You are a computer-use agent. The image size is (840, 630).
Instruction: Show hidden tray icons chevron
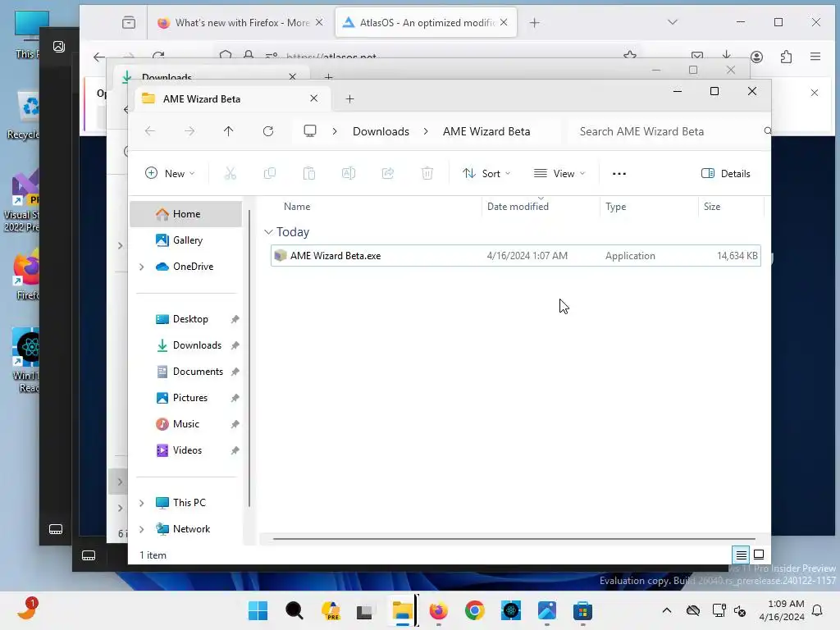(x=666, y=610)
